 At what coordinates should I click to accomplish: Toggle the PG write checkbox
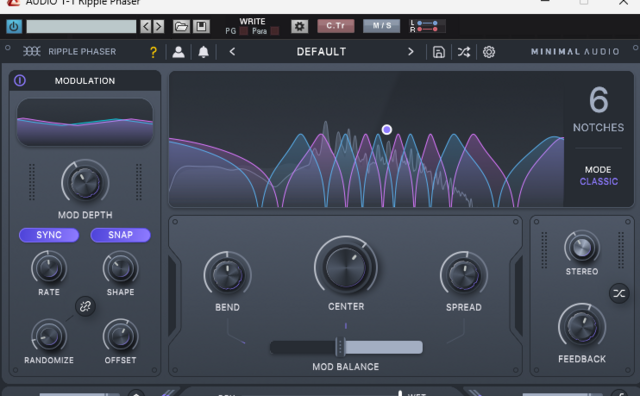click(244, 31)
